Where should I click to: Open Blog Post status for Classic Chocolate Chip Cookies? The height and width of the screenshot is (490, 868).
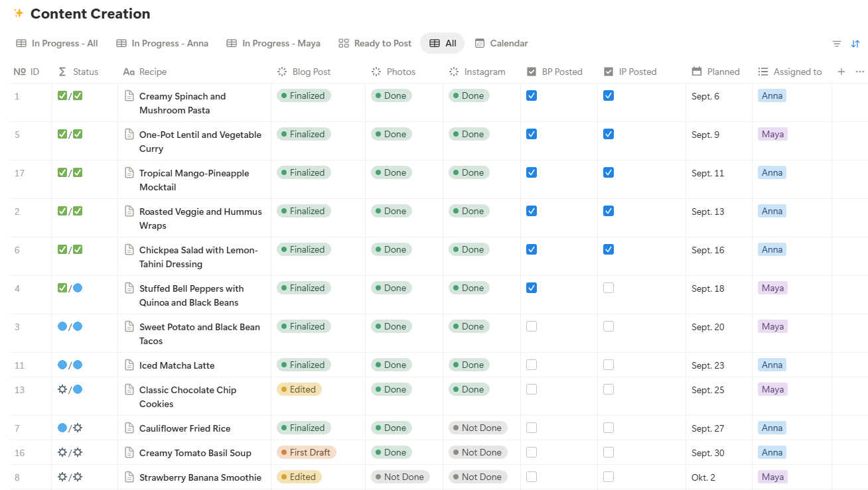[x=299, y=390]
